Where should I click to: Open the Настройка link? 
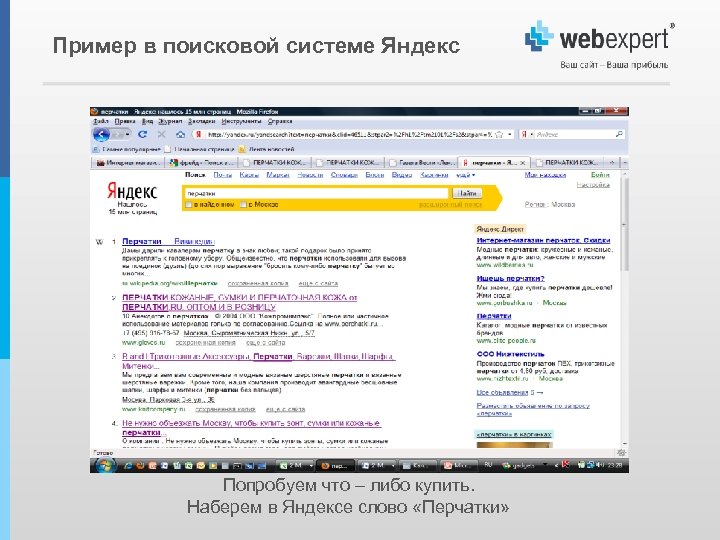coord(593,185)
